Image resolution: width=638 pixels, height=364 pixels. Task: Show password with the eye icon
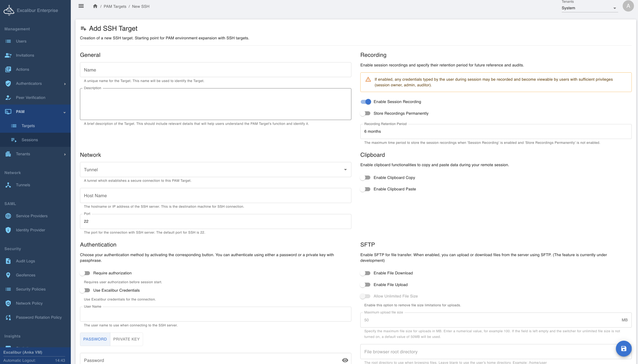pos(345,360)
